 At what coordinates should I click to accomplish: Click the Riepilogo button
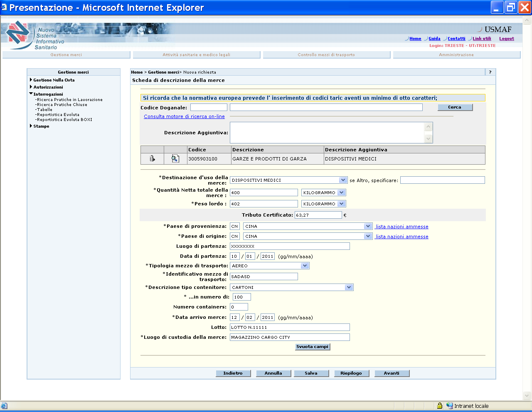point(352,373)
